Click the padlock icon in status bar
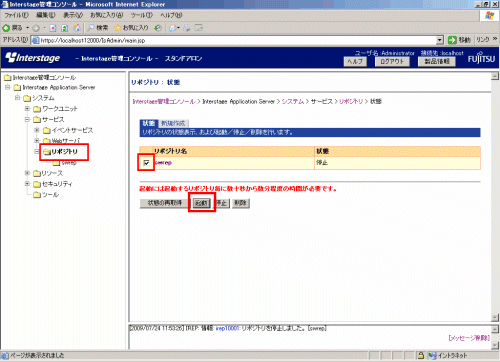This screenshot has width=500, height=362. pos(421,355)
